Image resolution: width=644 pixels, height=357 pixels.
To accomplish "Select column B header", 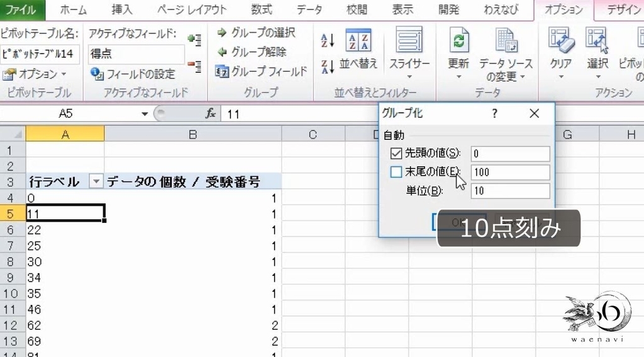I will click(192, 134).
